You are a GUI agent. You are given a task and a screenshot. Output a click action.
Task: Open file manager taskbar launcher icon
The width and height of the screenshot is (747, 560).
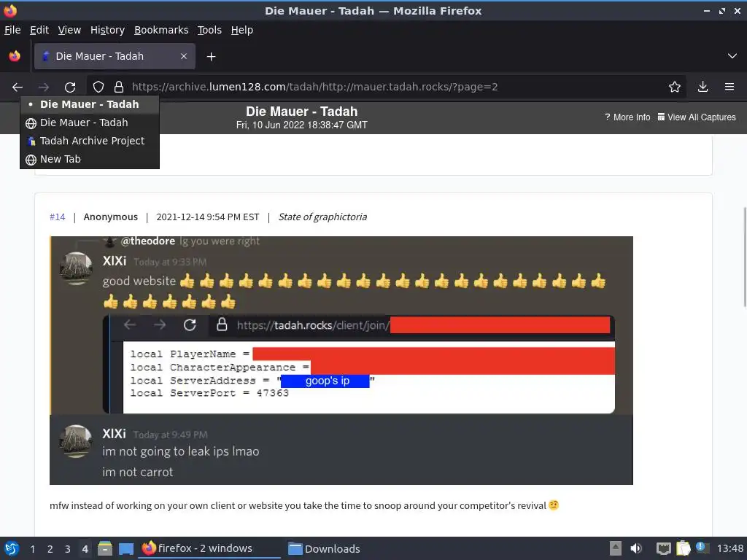tap(105, 548)
